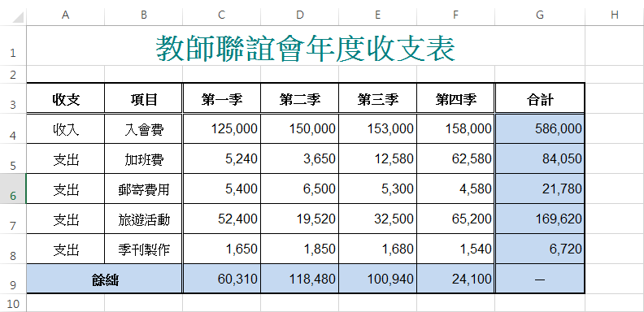Select row 7 header

tap(13, 219)
